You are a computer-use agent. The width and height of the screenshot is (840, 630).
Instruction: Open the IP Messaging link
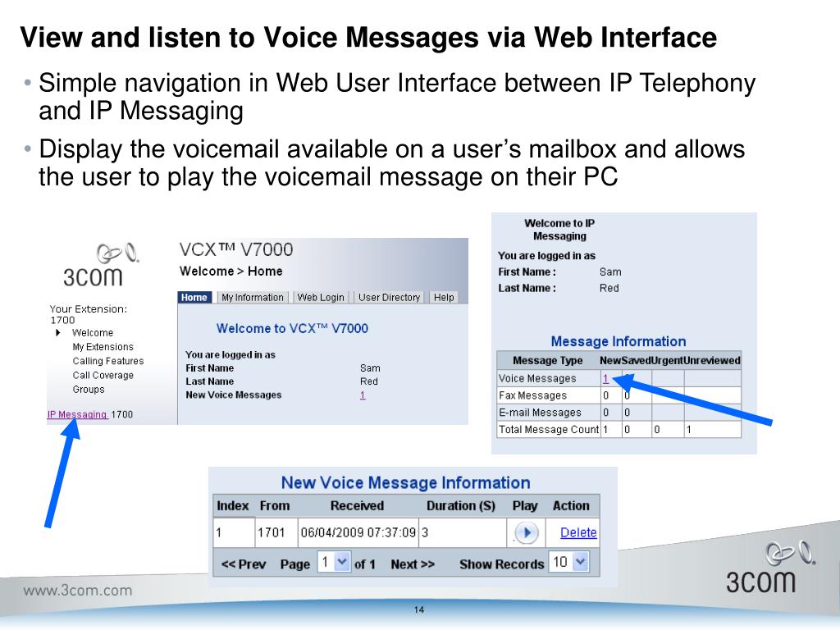tap(77, 414)
